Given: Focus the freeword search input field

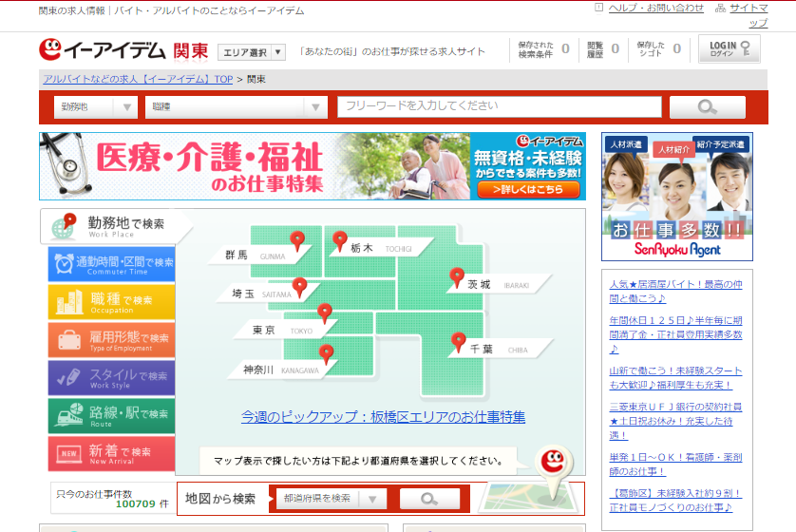Looking at the screenshot, I should coord(500,106).
